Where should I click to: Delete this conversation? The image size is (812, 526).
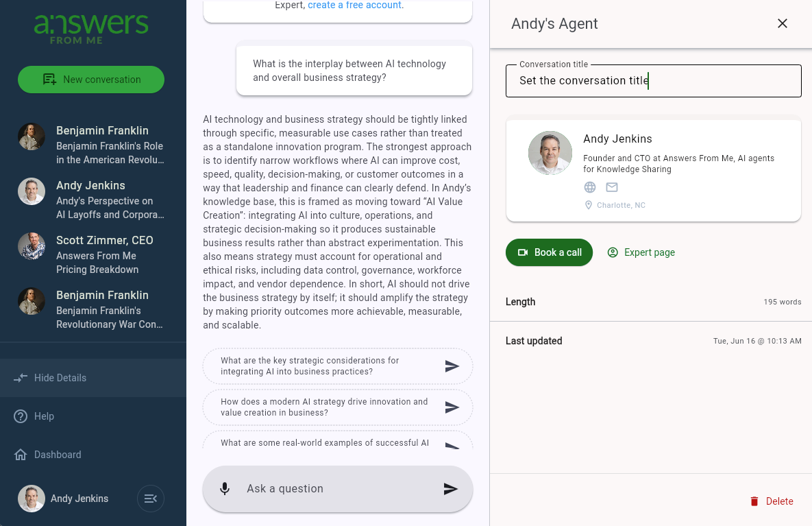[x=772, y=501]
